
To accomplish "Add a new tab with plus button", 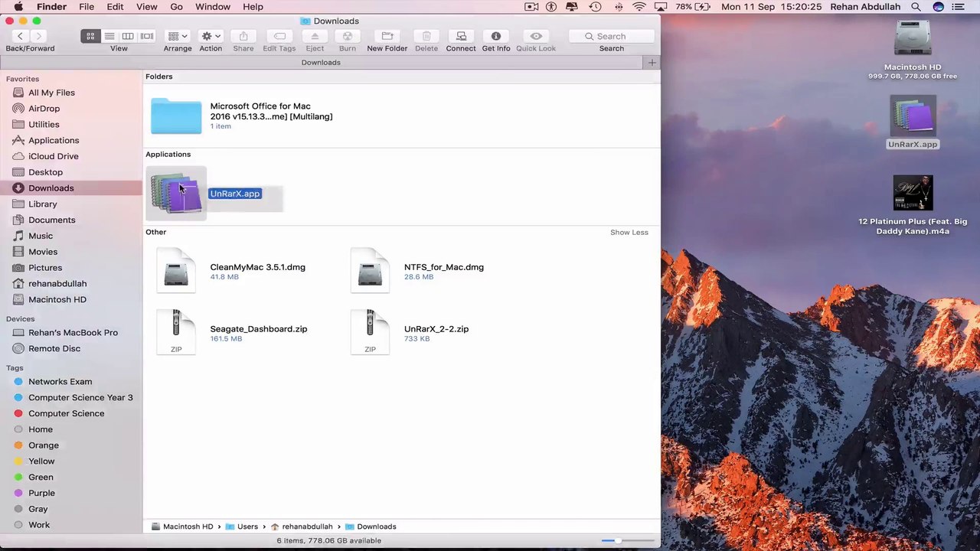I will coord(652,63).
